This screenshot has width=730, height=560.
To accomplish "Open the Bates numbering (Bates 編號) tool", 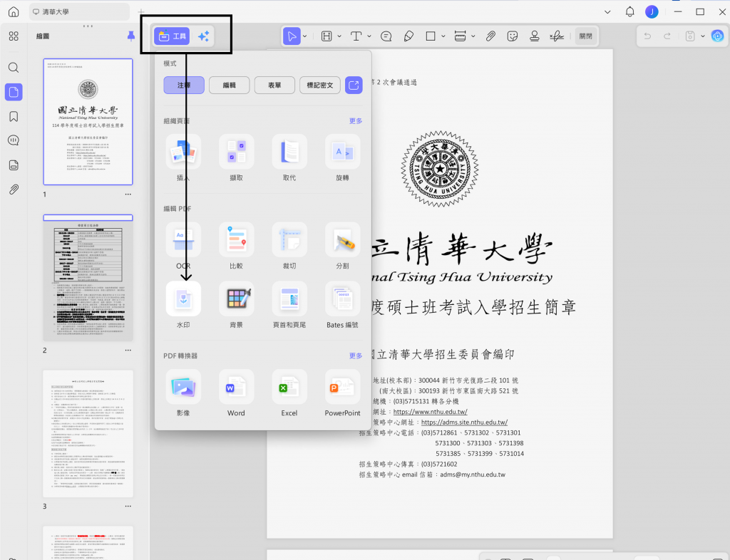I will pos(343,299).
